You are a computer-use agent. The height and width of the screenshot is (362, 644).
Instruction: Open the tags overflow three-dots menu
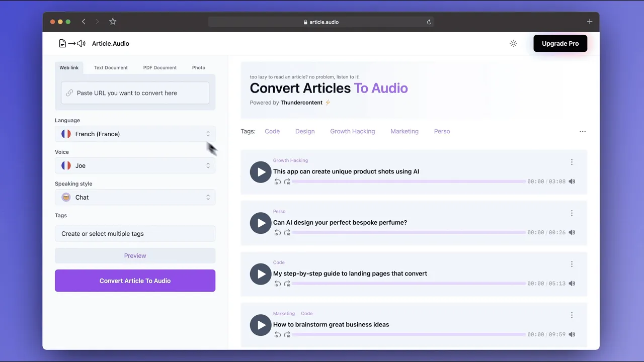pyautogui.click(x=583, y=131)
